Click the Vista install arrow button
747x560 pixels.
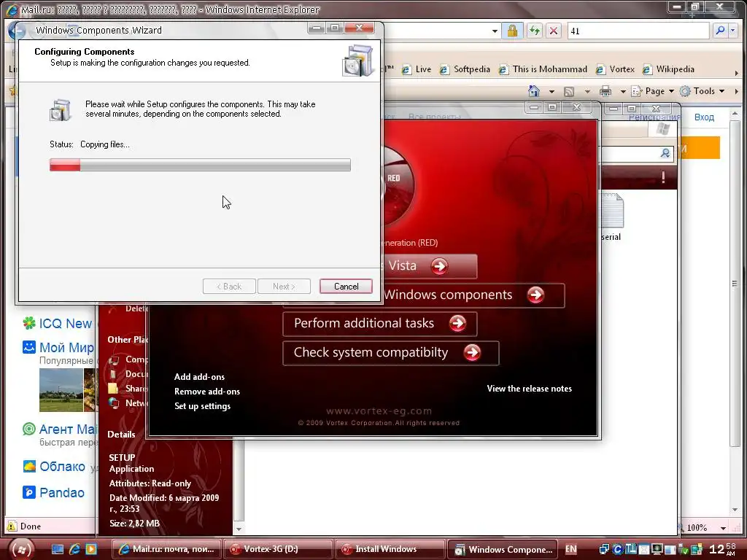click(440, 265)
